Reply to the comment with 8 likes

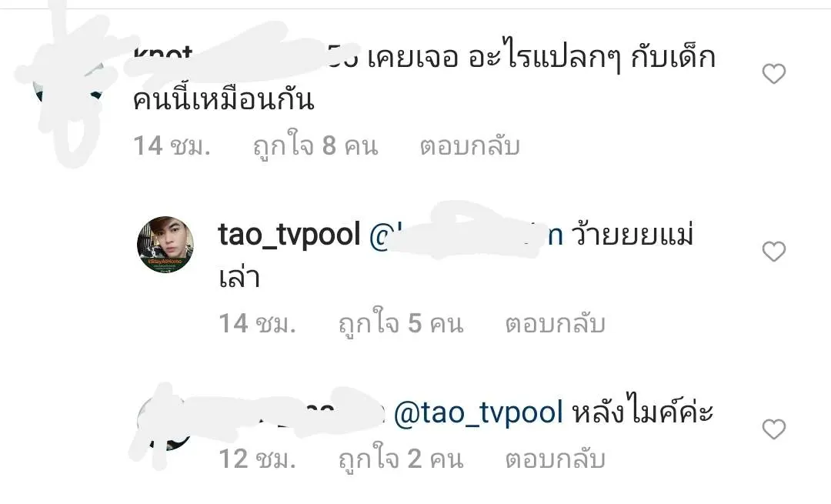tap(469, 145)
